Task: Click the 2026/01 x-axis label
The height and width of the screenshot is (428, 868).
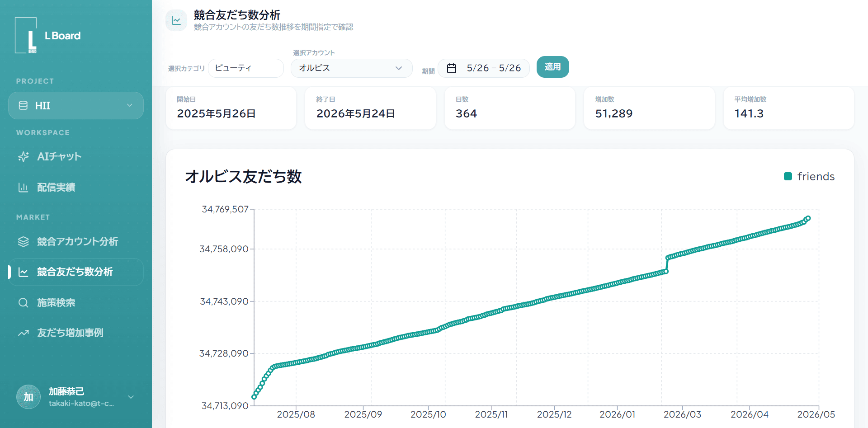Action: tap(617, 414)
